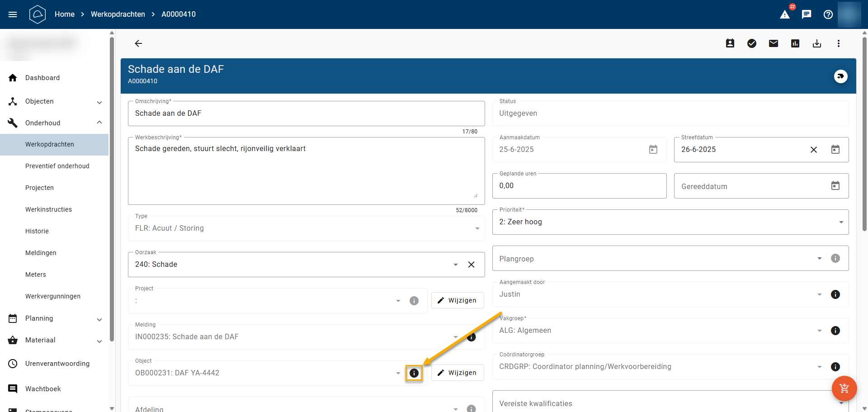
Task: Click the email envelope icon
Action: pyautogui.click(x=774, y=43)
